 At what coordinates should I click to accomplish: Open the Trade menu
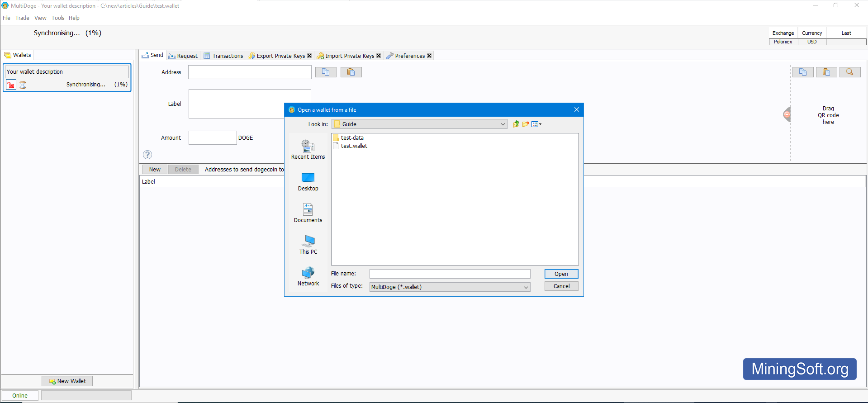22,18
